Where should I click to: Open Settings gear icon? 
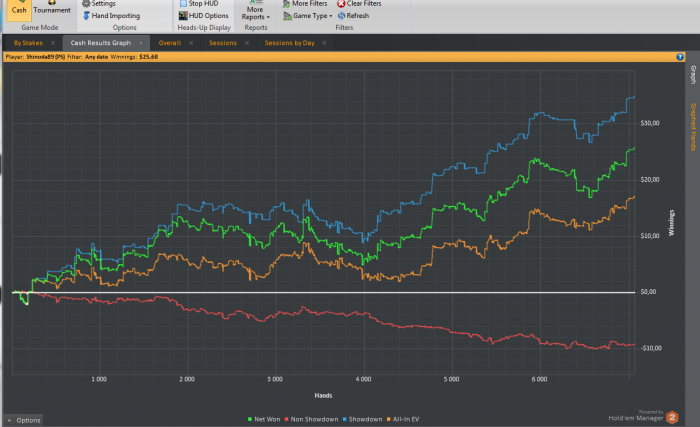click(86, 4)
